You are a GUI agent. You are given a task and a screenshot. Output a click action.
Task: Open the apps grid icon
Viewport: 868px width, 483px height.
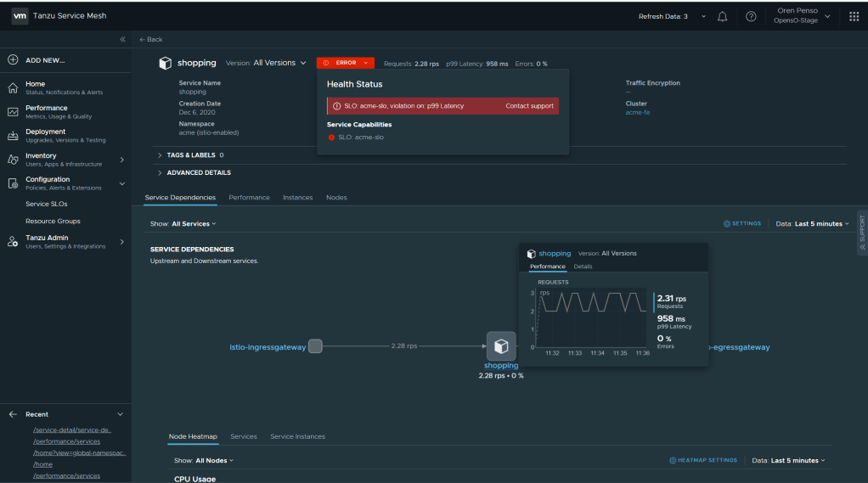[854, 16]
